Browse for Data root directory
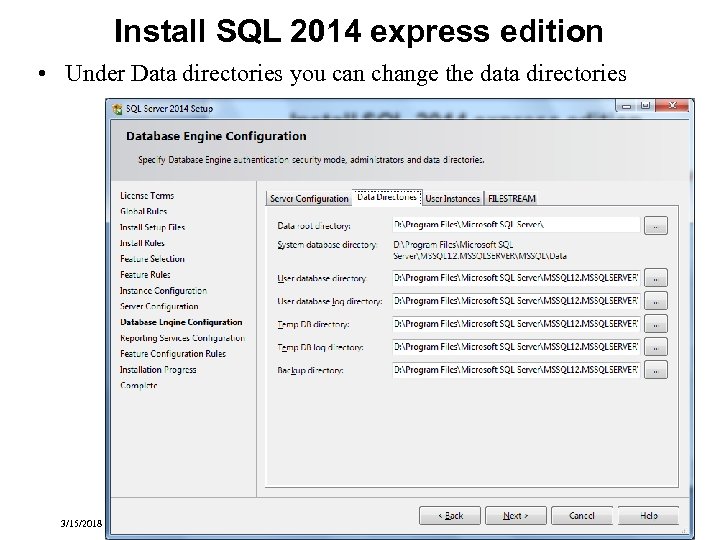 [x=656, y=226]
